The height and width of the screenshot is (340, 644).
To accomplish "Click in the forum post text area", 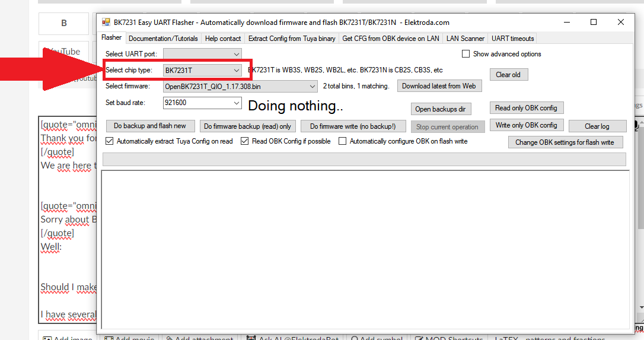I will (x=68, y=220).
